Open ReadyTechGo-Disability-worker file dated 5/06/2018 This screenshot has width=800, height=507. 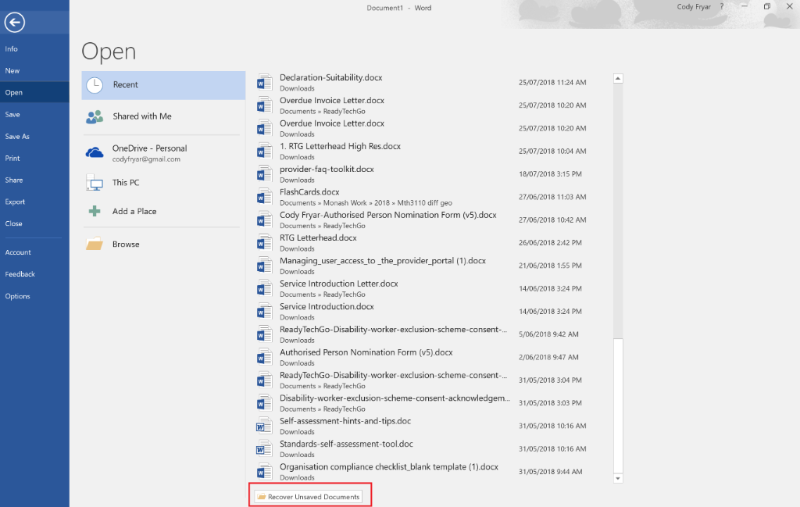pyautogui.click(x=423, y=334)
